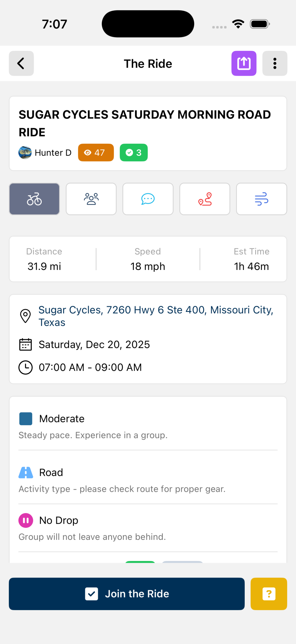Image resolution: width=296 pixels, height=644 pixels.
Task: Tap the back arrow button
Action: [21, 63]
